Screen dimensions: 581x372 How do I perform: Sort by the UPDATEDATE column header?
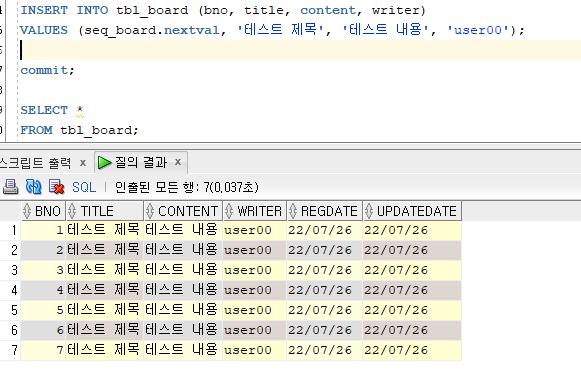[x=412, y=211]
